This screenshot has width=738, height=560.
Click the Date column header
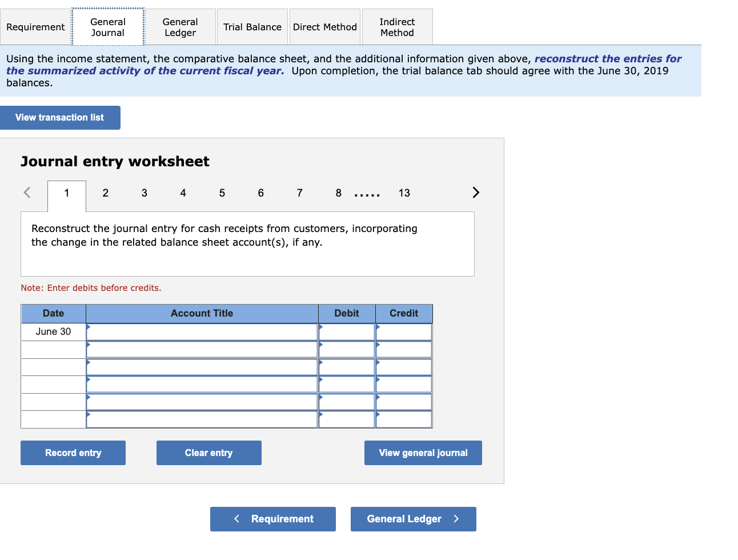54,314
